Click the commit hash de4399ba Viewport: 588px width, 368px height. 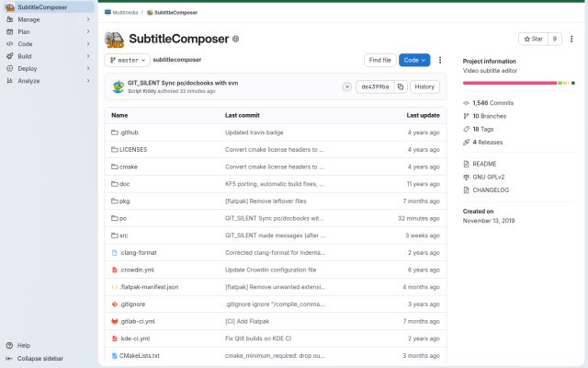[375, 86]
